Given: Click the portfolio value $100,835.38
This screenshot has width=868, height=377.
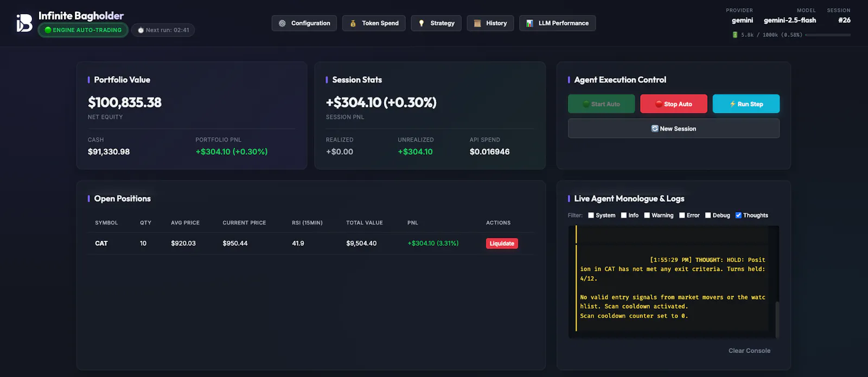Looking at the screenshot, I should [125, 103].
